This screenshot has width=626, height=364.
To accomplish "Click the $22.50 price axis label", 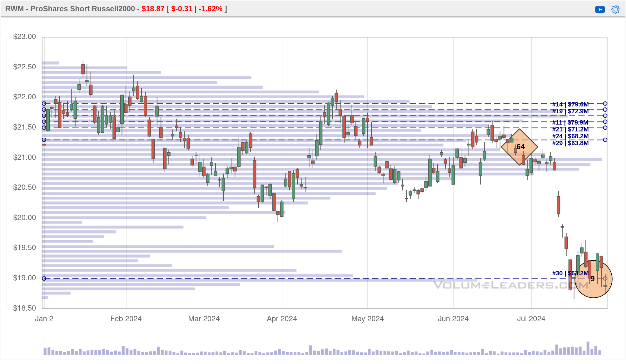I will (x=24, y=67).
